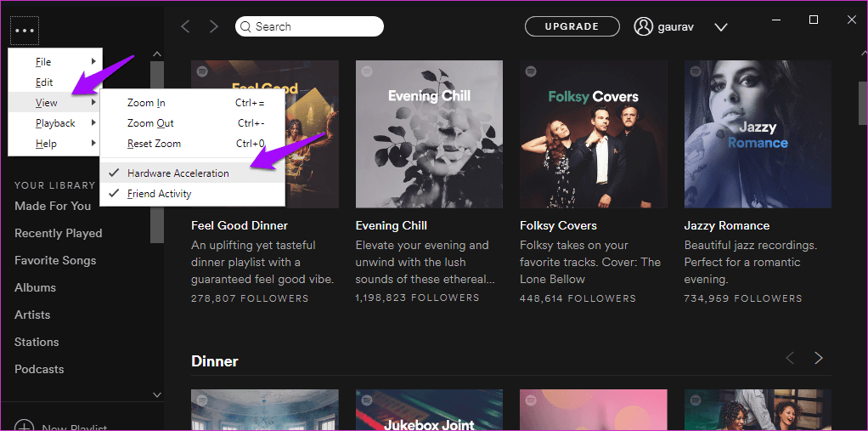Viewport: 868px width, 431px height.
Task: Click the Folksy Covers title text
Action: click(558, 225)
